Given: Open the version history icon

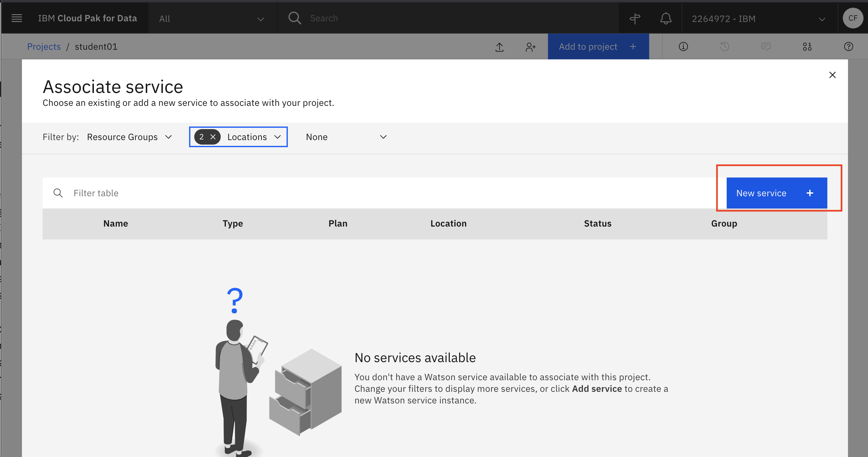Looking at the screenshot, I should 724,46.
